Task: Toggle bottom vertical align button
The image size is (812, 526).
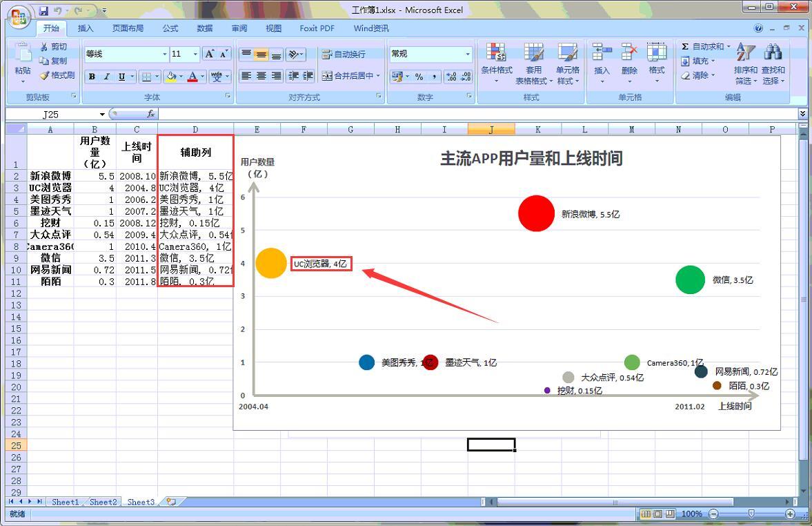Action: point(277,54)
